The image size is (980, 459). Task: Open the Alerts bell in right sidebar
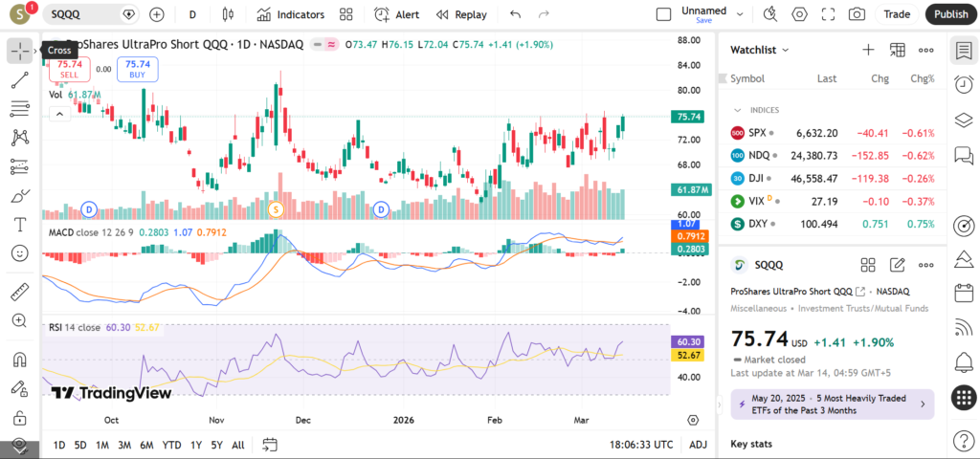point(964,362)
